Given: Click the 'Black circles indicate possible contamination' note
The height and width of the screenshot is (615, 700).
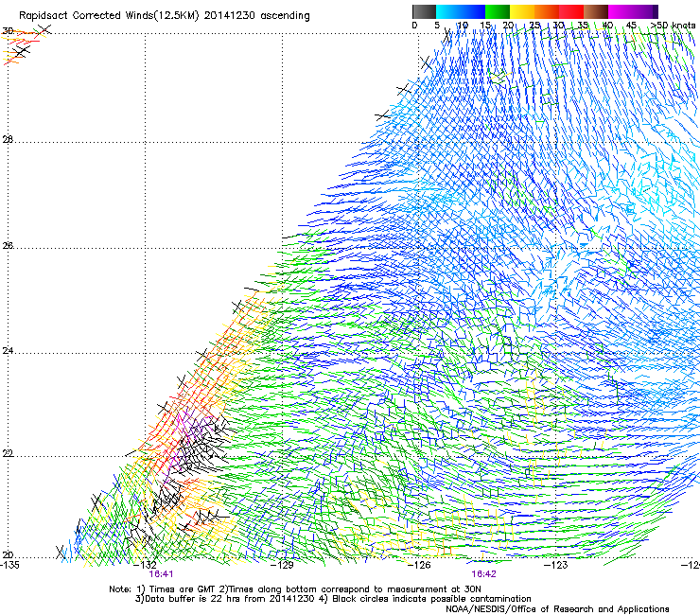Looking at the screenshot, I should click(x=431, y=599).
